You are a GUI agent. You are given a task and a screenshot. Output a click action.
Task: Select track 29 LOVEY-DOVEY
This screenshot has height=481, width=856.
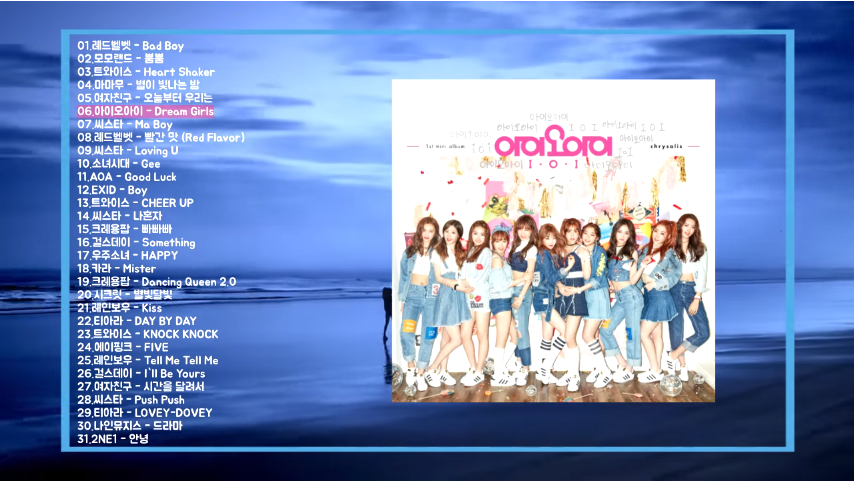pos(136,412)
